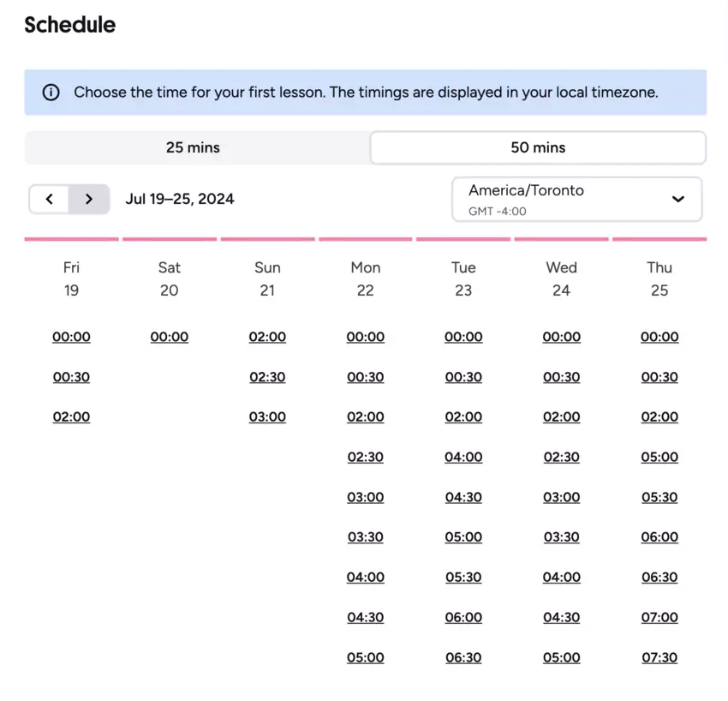The height and width of the screenshot is (701, 728).
Task: Book the 04:00 slot on Tuesday 23
Action: pos(463,457)
